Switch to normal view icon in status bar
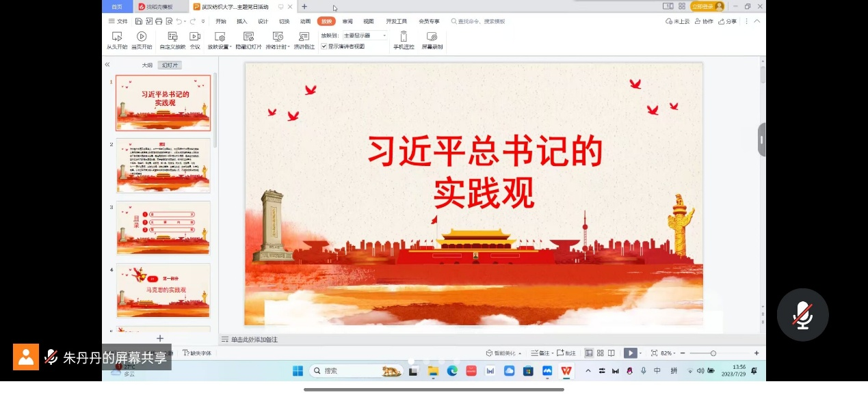The height and width of the screenshot is (399, 868). tap(589, 353)
